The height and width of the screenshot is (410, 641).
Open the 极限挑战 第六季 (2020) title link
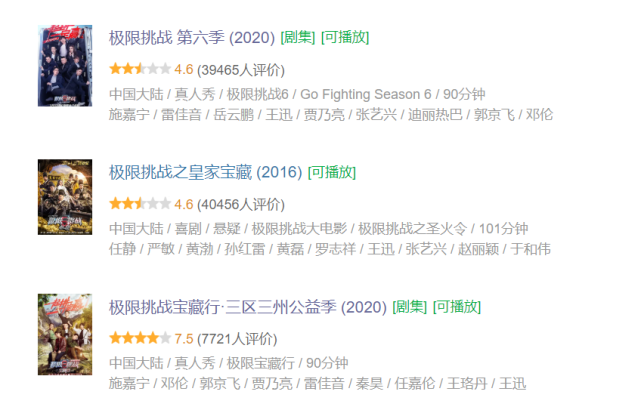click(x=190, y=37)
